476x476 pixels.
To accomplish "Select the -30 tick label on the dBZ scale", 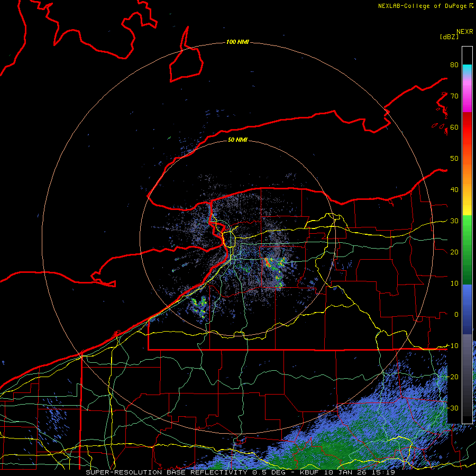I will coord(452,408).
